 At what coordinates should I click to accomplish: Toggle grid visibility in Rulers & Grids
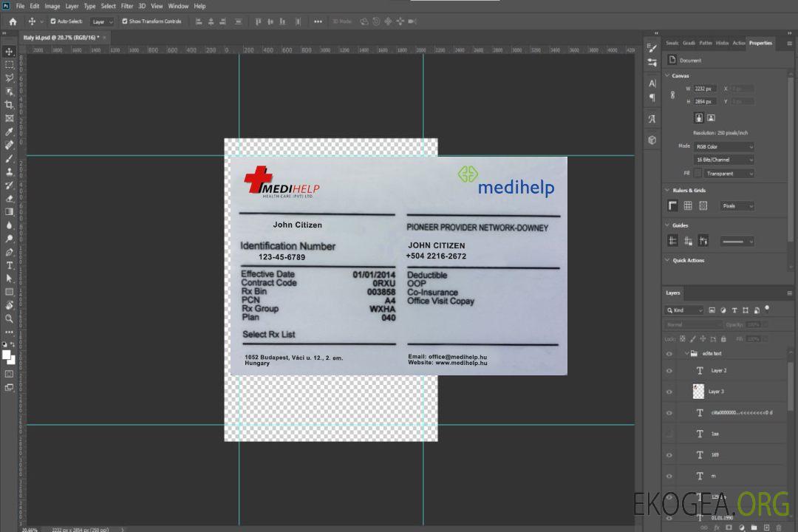pyautogui.click(x=688, y=205)
